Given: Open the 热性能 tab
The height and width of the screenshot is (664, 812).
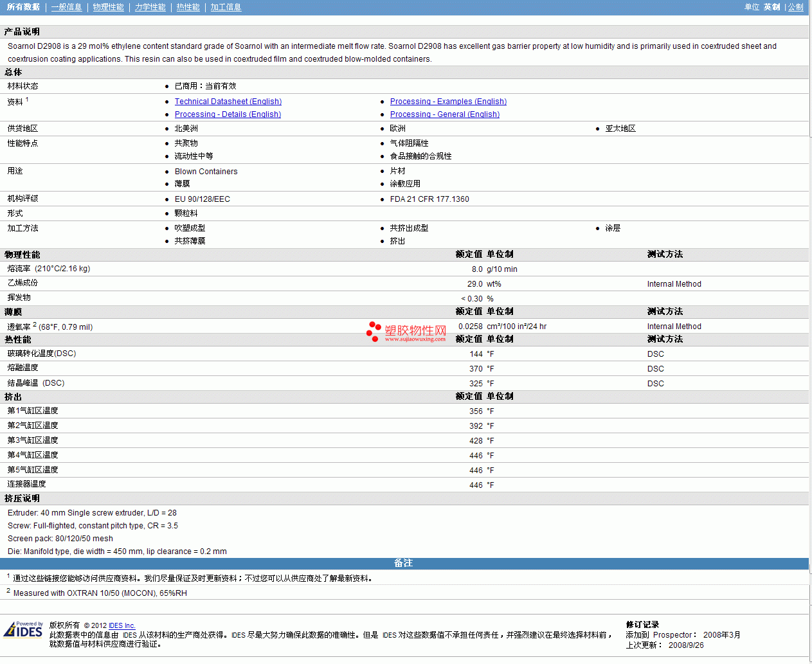Looking at the screenshot, I should coord(188,7).
